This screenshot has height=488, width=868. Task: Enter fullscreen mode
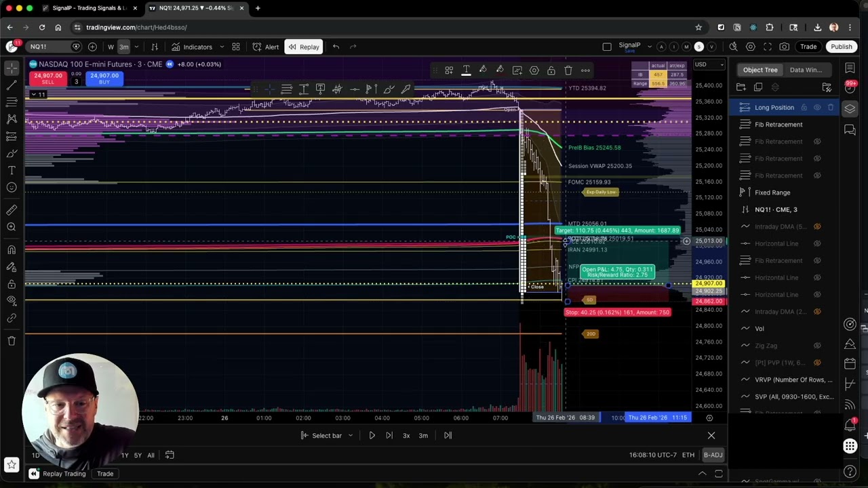click(x=768, y=47)
